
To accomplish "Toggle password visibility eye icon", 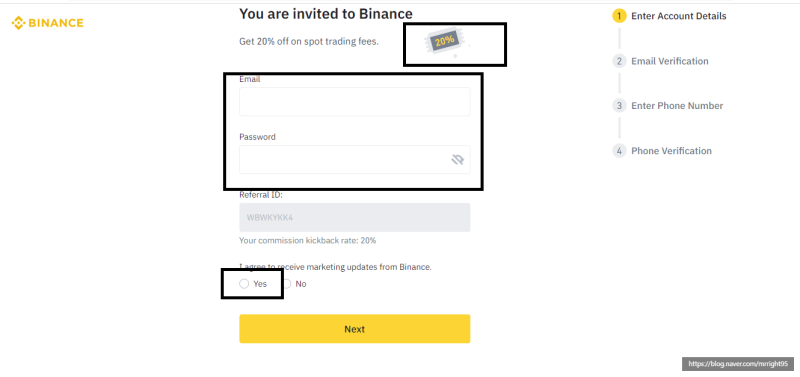I will point(457,160).
